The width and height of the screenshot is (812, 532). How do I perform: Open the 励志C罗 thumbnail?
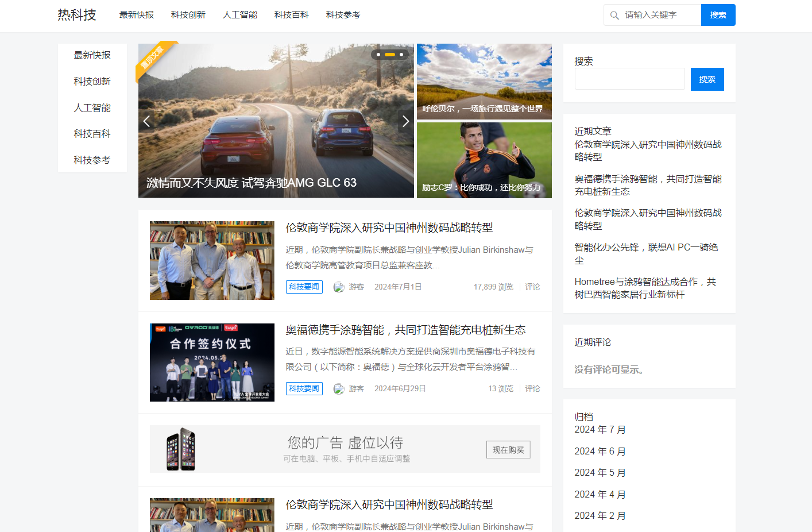coord(484,160)
